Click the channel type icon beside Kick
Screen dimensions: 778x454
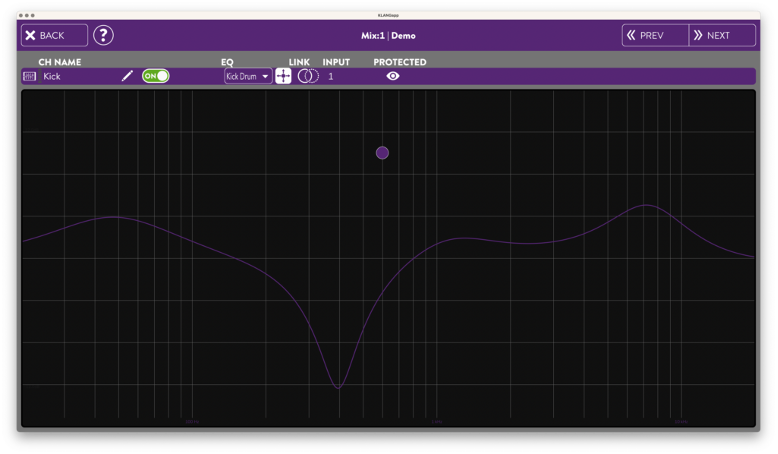click(30, 76)
